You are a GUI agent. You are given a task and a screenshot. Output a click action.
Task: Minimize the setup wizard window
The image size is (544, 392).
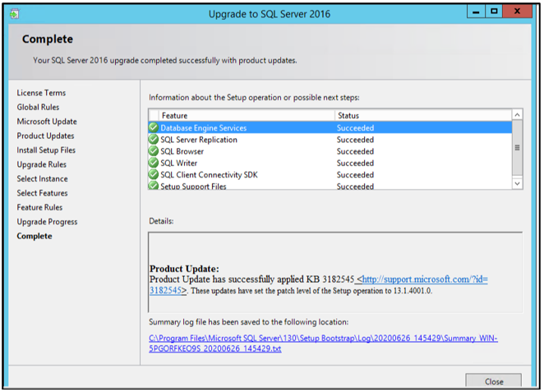pyautogui.click(x=476, y=12)
